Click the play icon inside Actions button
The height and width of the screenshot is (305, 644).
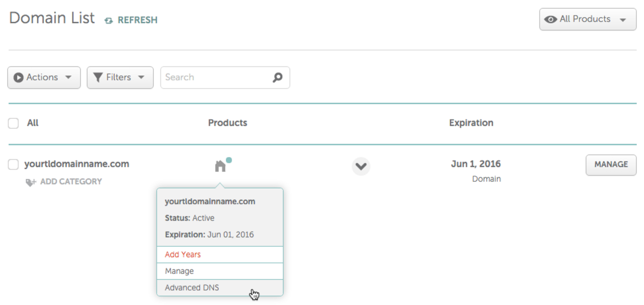tap(19, 78)
